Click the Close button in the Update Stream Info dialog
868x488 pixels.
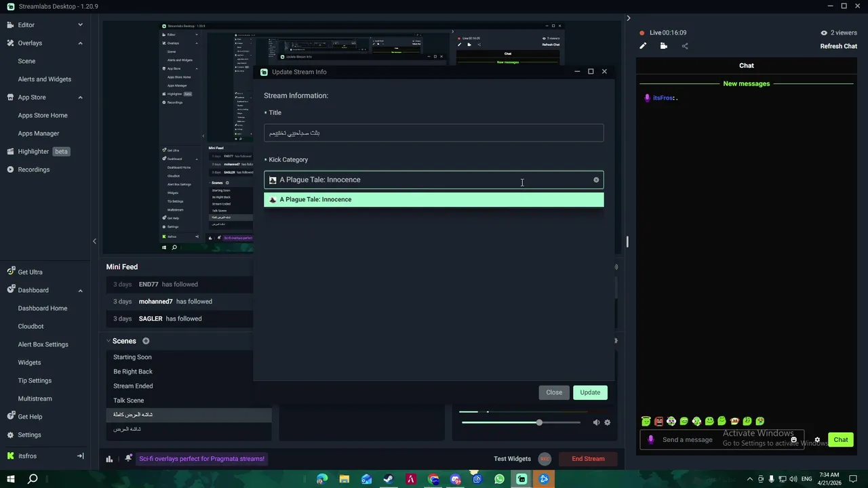pos(554,392)
